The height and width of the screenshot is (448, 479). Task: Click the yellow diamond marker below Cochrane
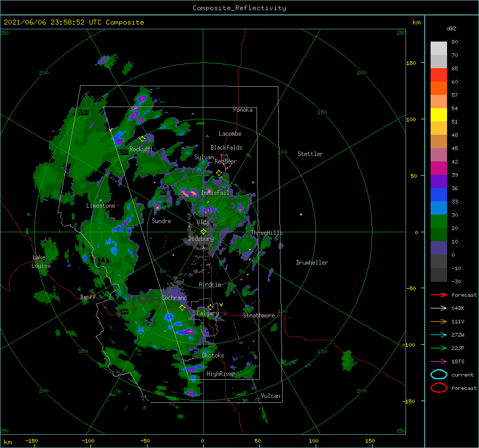(183, 308)
